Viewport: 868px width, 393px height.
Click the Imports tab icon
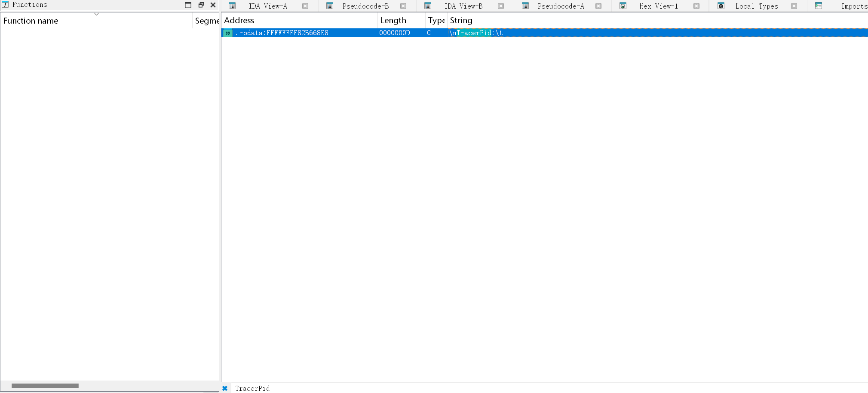pyautogui.click(x=819, y=6)
